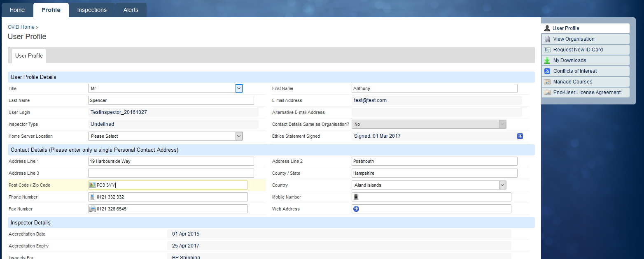The width and height of the screenshot is (644, 259).
Task: View Conflicts of Interest link
Action: click(575, 71)
